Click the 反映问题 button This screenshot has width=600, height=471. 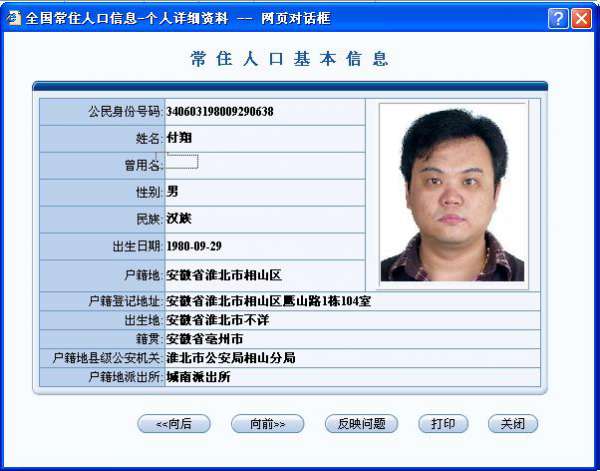[x=361, y=424]
